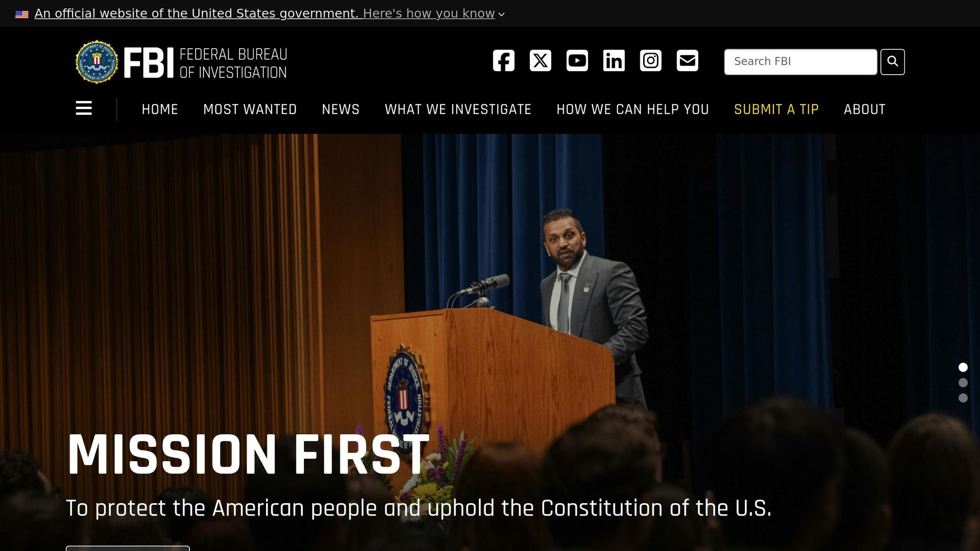The width and height of the screenshot is (980, 551).
Task: Navigate to the About section
Action: pos(865,110)
